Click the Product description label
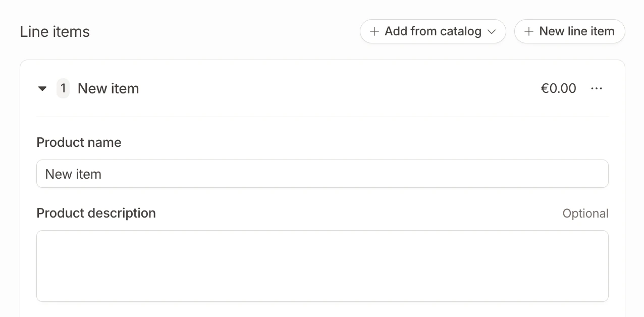The height and width of the screenshot is (317, 644). point(96,213)
